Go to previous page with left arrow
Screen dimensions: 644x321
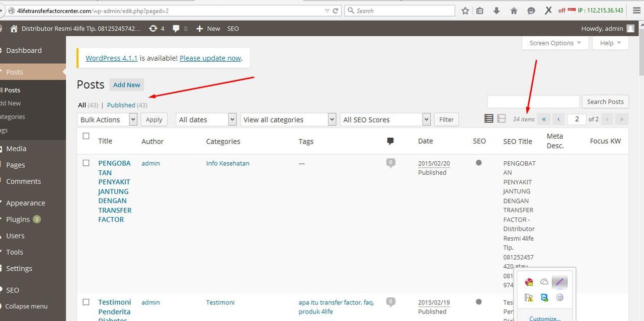pos(558,119)
